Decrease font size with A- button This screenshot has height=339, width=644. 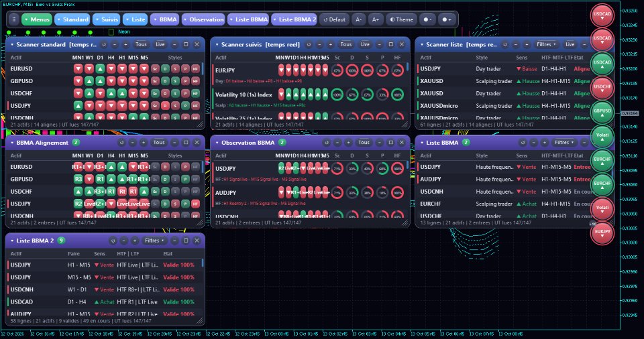tap(358, 19)
